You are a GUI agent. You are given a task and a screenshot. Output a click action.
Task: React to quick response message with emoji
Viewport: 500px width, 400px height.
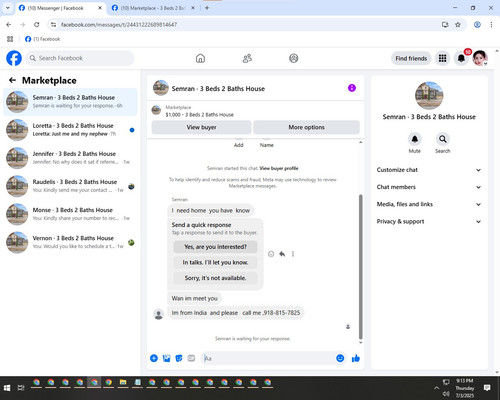(x=271, y=254)
